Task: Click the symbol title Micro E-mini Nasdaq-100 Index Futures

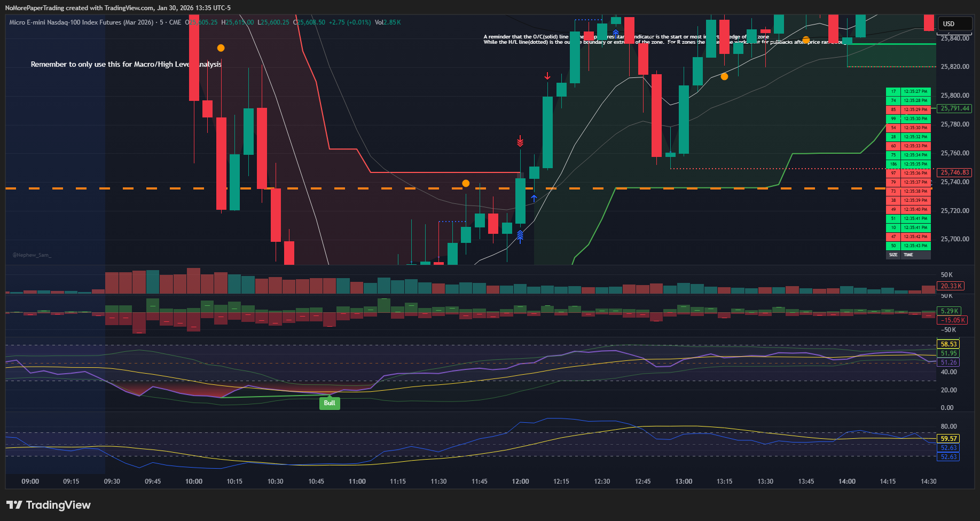Action: point(81,22)
